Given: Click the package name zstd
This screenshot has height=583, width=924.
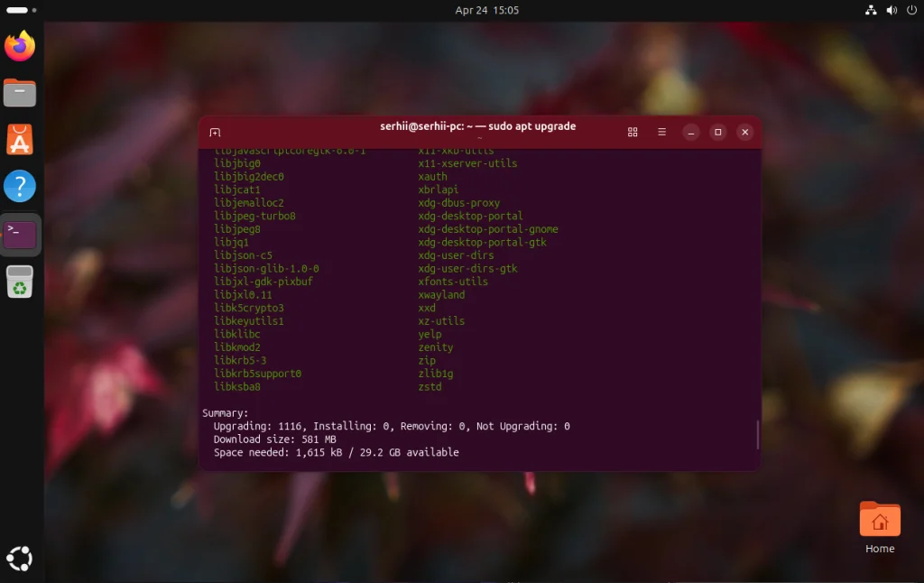Looking at the screenshot, I should (430, 386).
